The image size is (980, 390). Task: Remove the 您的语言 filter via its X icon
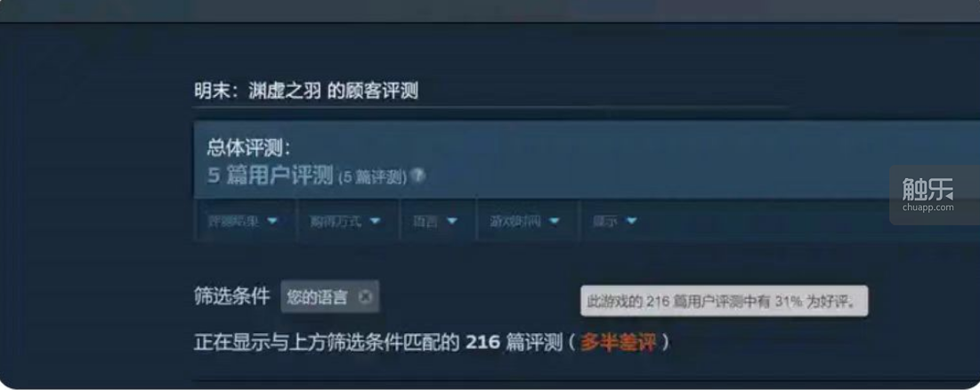click(365, 297)
